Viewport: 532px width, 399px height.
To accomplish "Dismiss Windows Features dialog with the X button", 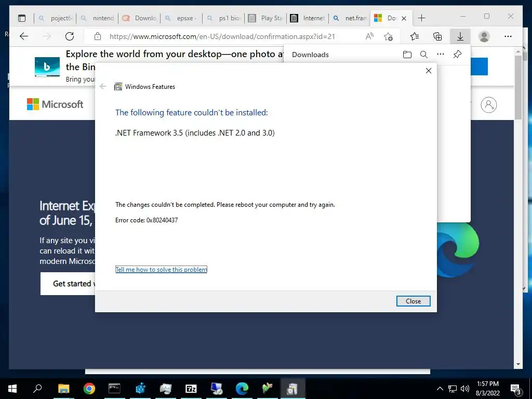I will pyautogui.click(x=429, y=71).
